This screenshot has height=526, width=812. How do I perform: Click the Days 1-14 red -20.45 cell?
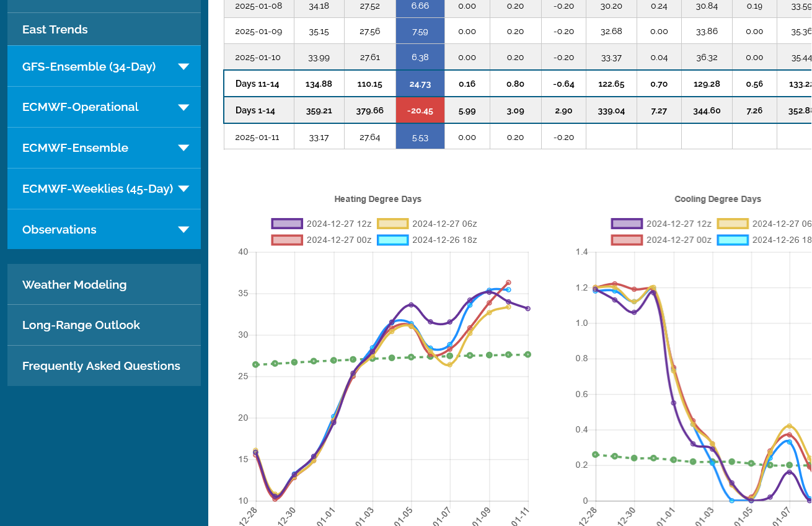(x=420, y=111)
